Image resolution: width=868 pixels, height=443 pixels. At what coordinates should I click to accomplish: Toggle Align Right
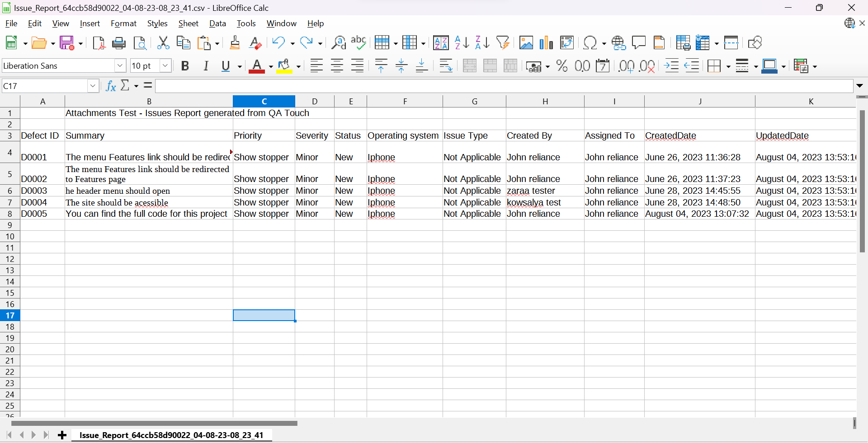tap(357, 66)
